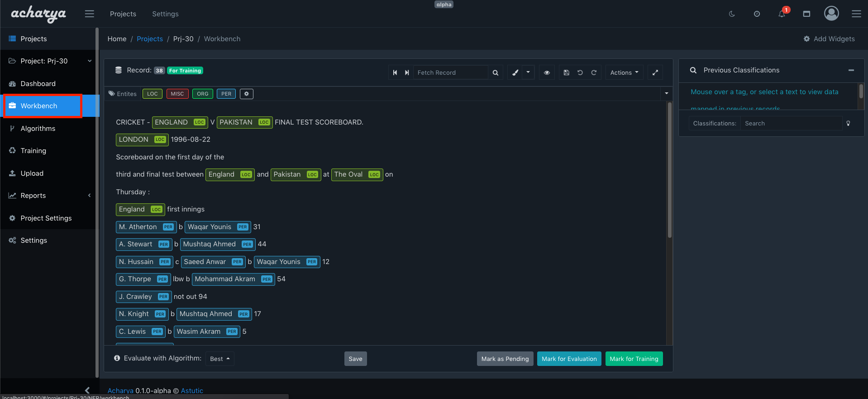
Task: Go to the previous record
Action: click(395, 72)
